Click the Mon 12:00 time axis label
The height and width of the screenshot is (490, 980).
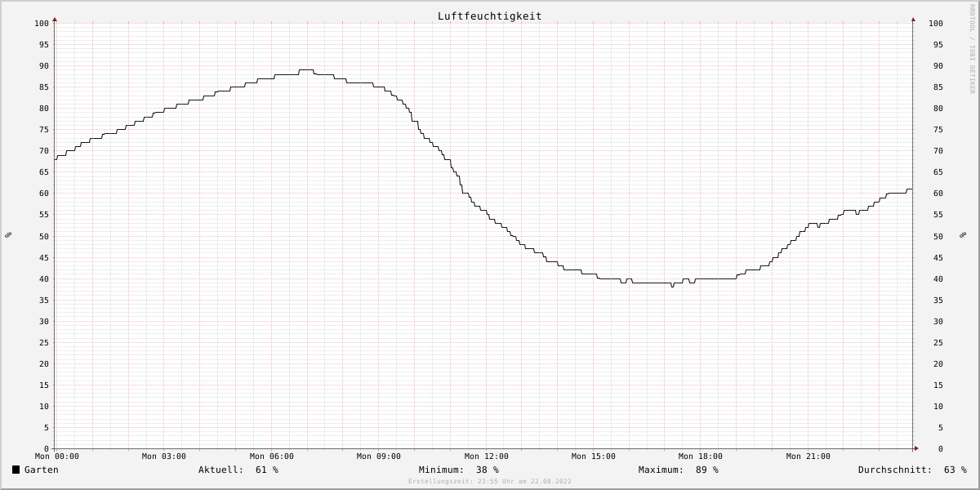pos(487,457)
